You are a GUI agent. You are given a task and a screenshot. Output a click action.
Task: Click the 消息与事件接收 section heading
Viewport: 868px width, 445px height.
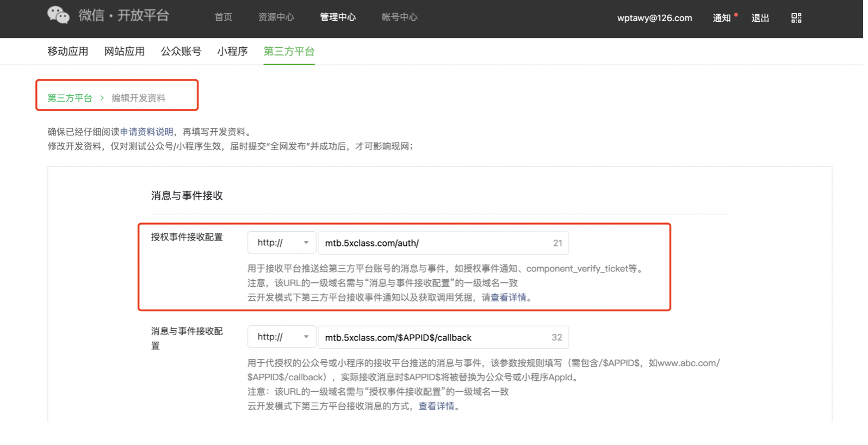point(188,196)
